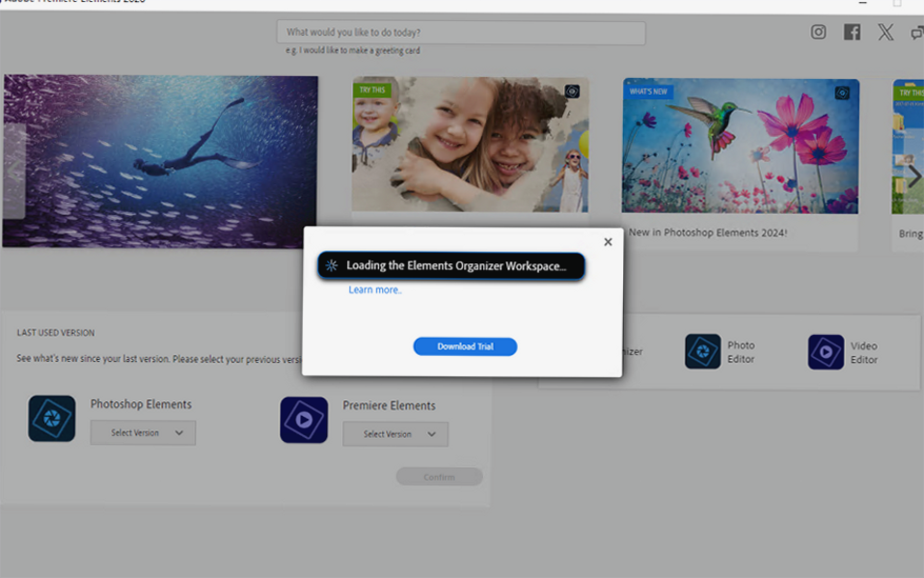Click the 'Premiere Elements' label text
Viewport: 924px width, 578px height.
click(389, 406)
